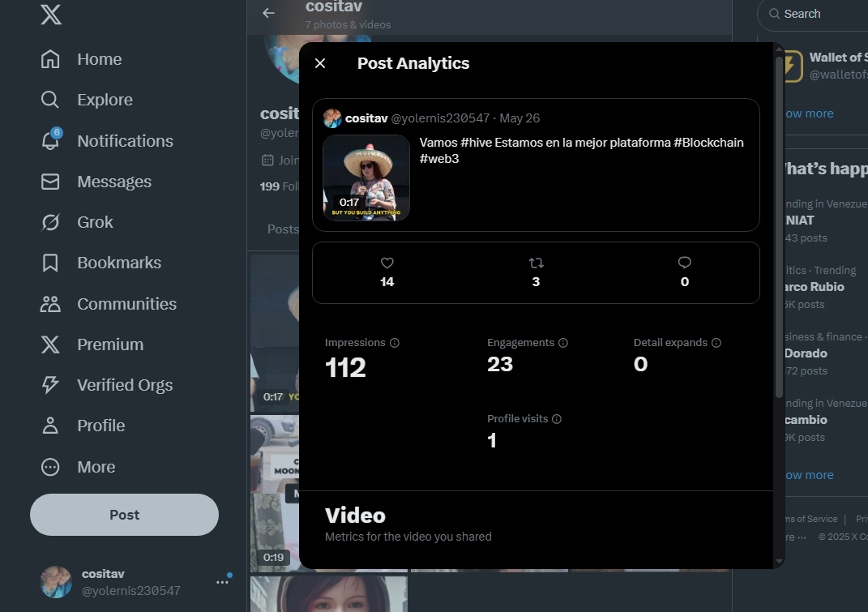Click the Detail expands info icon

(716, 343)
